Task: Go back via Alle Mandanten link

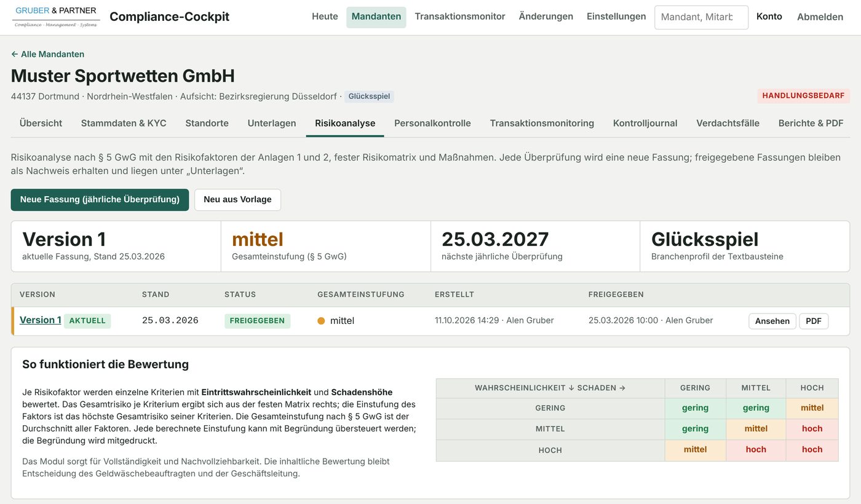Action: point(47,54)
